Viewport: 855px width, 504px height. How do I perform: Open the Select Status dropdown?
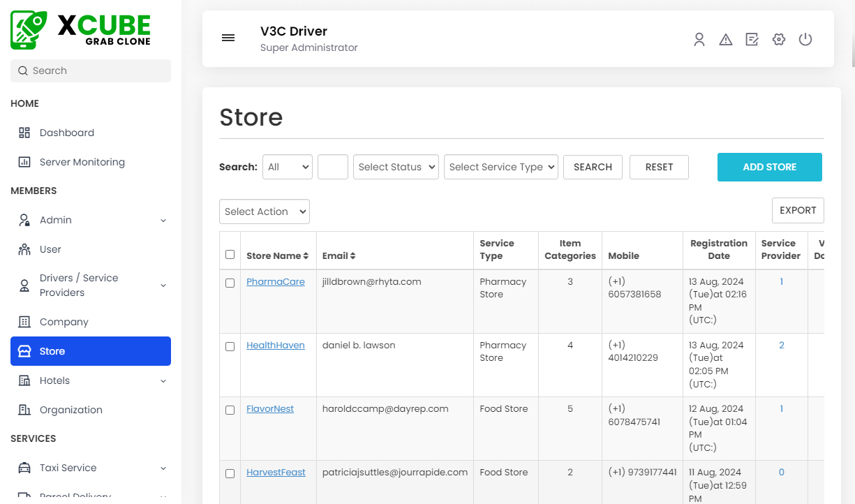396,167
